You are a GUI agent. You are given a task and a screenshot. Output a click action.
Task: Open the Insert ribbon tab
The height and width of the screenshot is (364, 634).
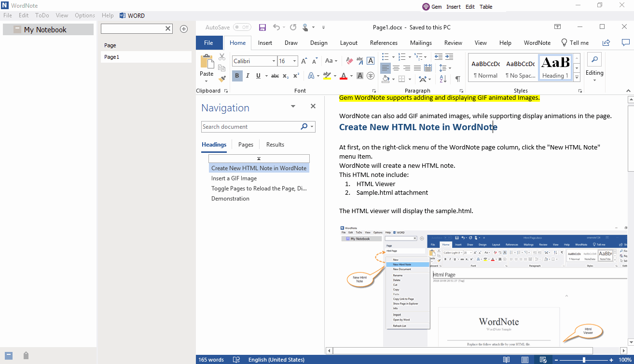pyautogui.click(x=265, y=43)
